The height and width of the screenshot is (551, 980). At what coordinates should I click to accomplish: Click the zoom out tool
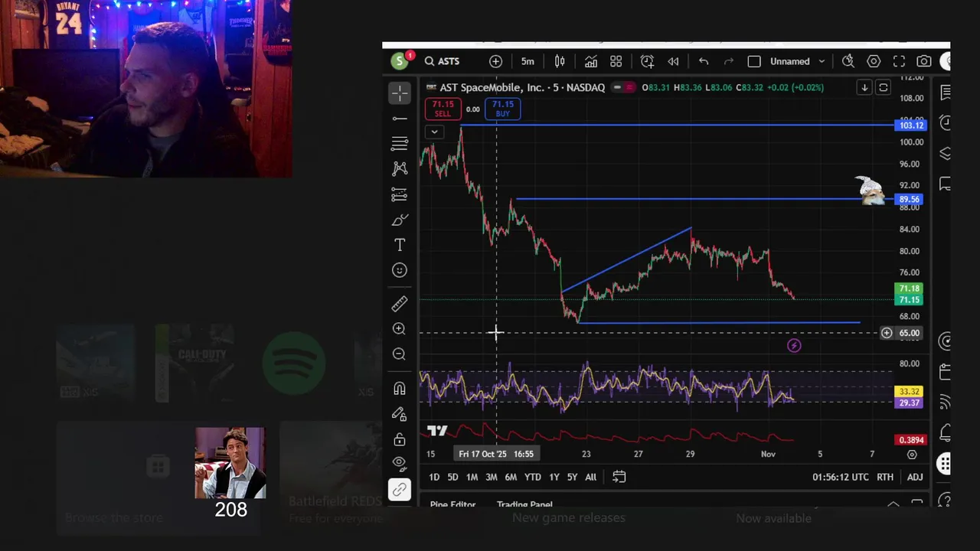[400, 354]
